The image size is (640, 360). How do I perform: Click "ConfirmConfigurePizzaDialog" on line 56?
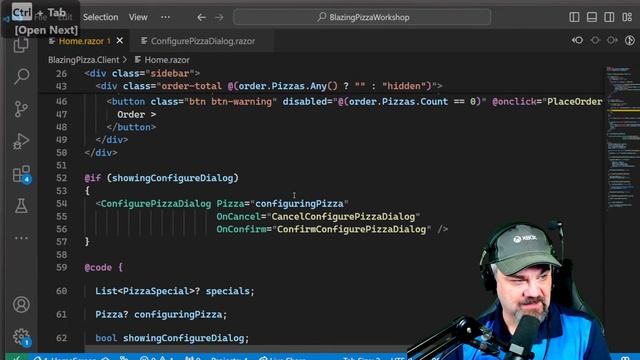(351, 229)
